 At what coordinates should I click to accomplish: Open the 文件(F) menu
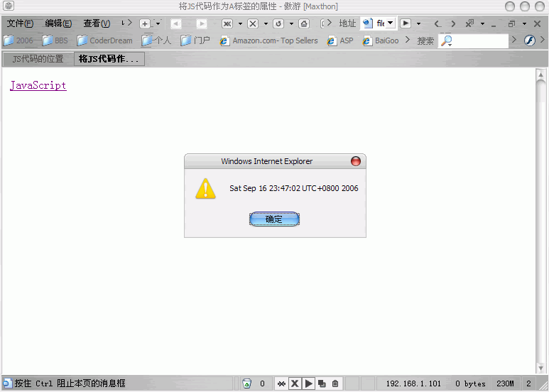20,23
